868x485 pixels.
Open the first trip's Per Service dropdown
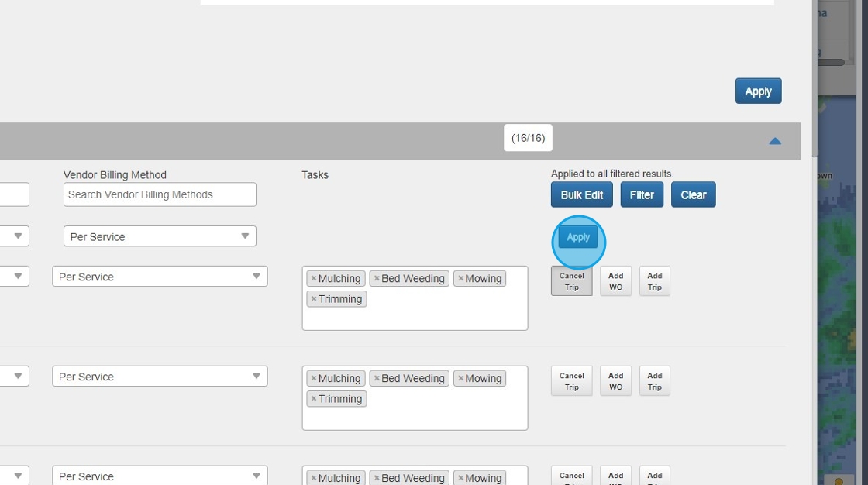point(160,277)
